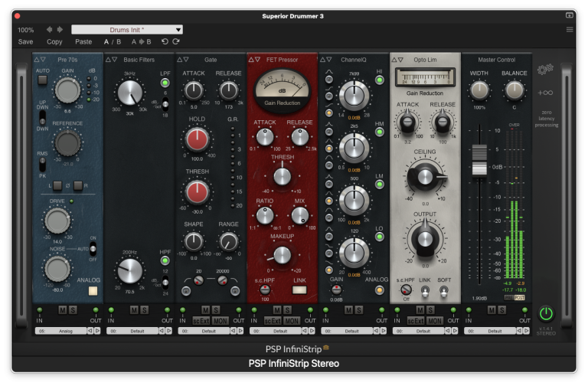Click the Gate MON button
The width and height of the screenshot is (588, 386).
click(x=220, y=321)
